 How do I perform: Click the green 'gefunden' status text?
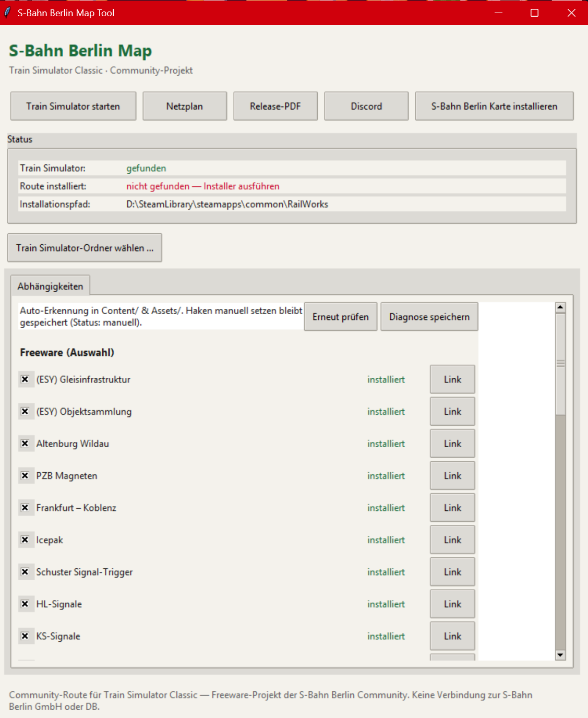(146, 168)
